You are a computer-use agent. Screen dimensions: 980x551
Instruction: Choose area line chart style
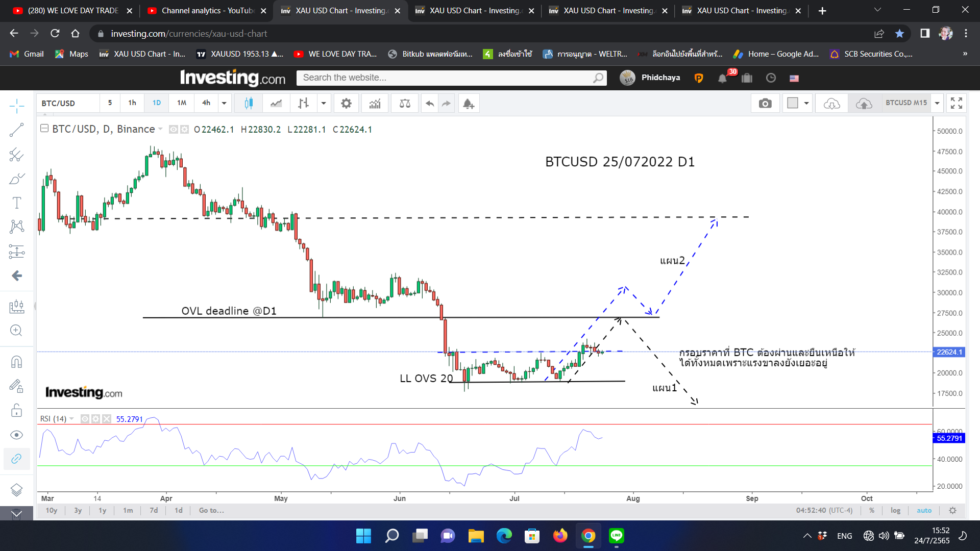[x=276, y=103]
